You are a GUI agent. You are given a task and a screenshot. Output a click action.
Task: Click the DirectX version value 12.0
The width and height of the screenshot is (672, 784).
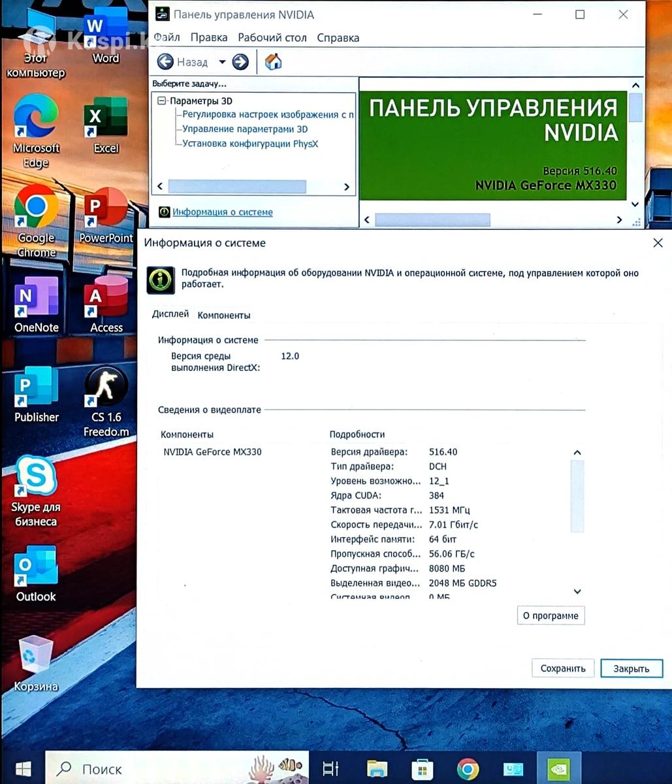pos(290,356)
